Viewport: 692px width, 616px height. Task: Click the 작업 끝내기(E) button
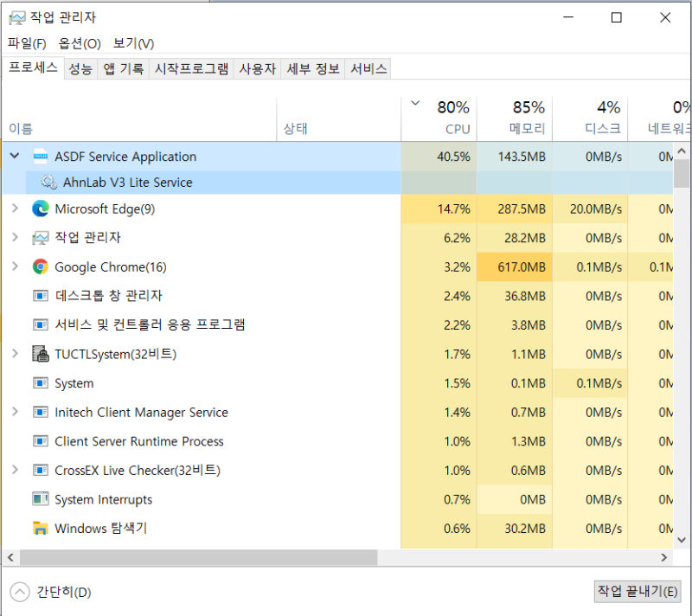click(638, 591)
